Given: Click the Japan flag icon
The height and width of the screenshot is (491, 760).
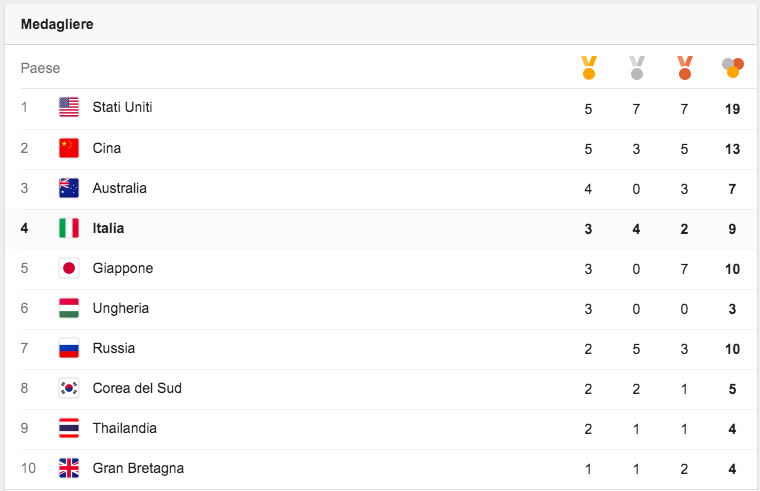Looking at the screenshot, I should tap(69, 268).
